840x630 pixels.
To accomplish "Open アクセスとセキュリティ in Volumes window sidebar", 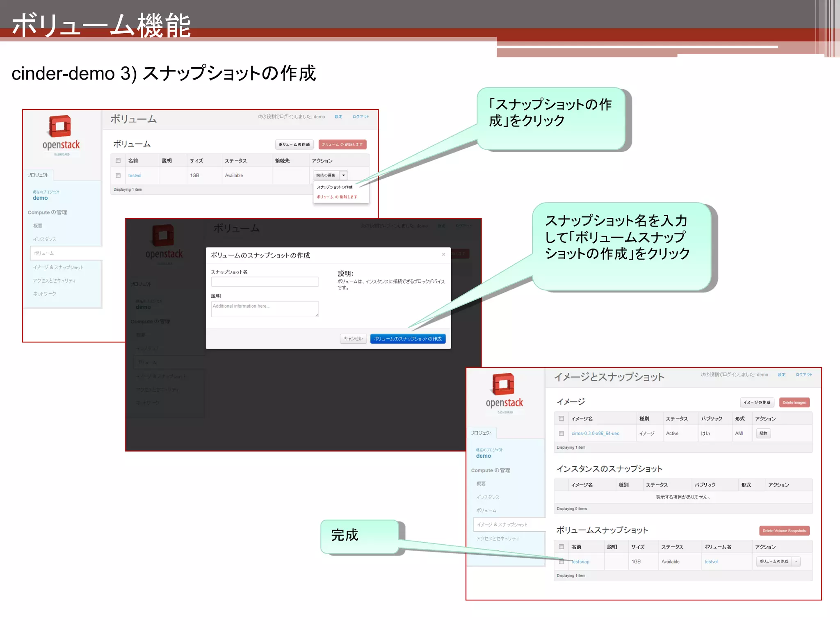I will coord(54,281).
